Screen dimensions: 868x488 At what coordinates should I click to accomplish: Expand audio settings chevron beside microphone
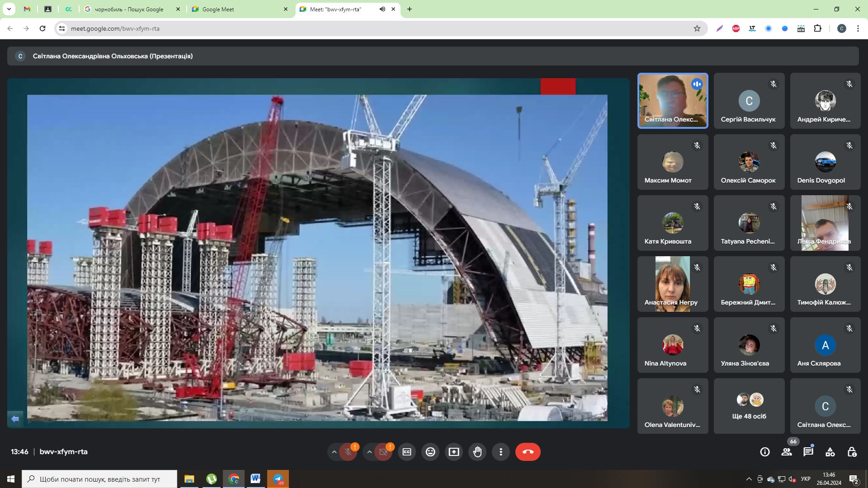tap(334, 452)
